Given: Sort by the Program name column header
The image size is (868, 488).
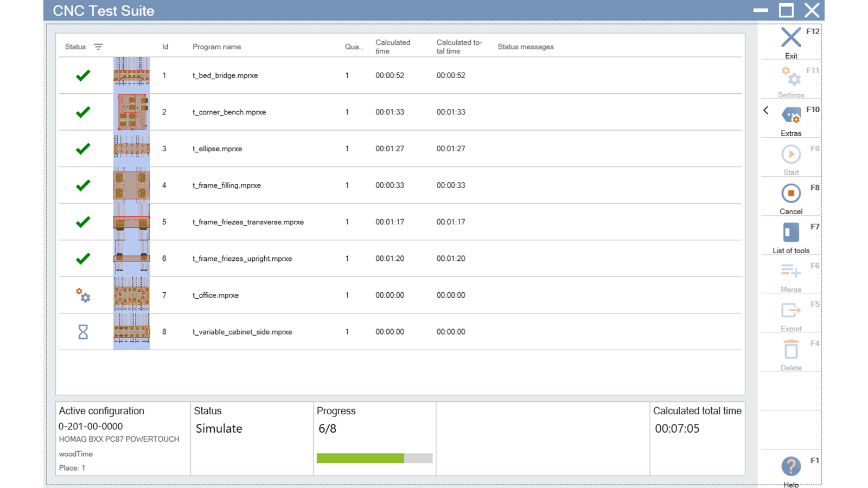Looking at the screenshot, I should pyautogui.click(x=216, y=47).
